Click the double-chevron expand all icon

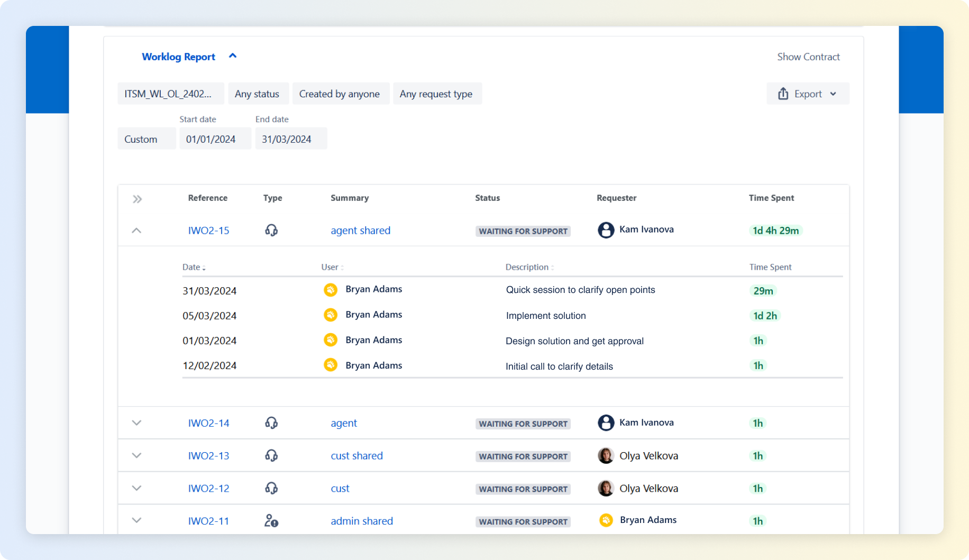coord(137,199)
